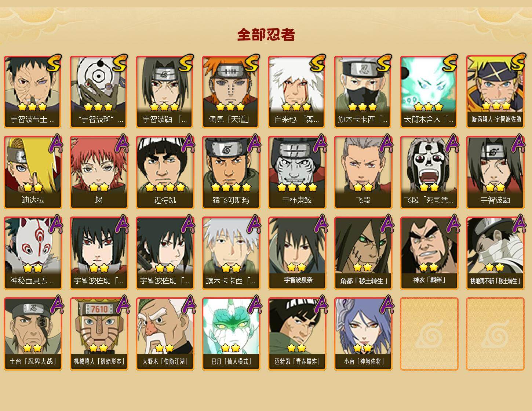Open the 神农「羁绊」 ninja card
Screen dimensions: 532x411
[429, 253]
